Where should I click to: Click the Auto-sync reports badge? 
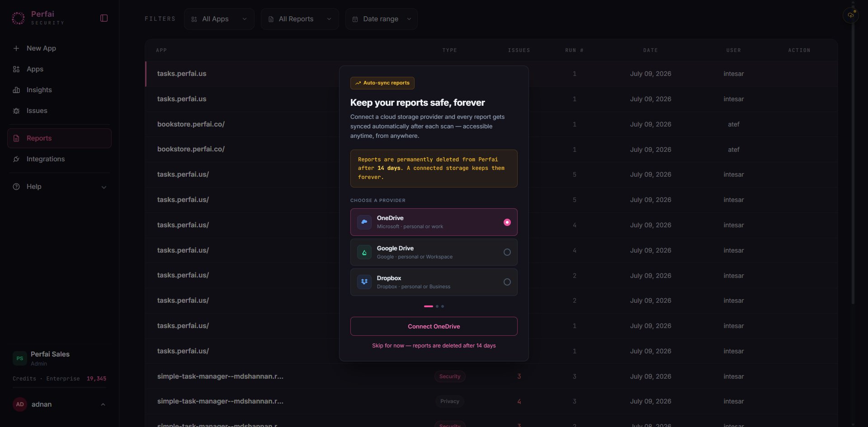coord(382,83)
